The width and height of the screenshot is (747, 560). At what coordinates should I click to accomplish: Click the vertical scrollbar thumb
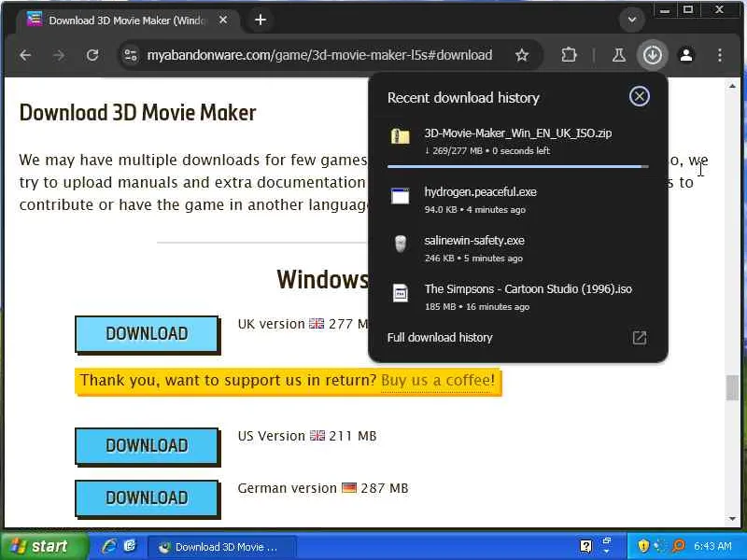(732, 387)
